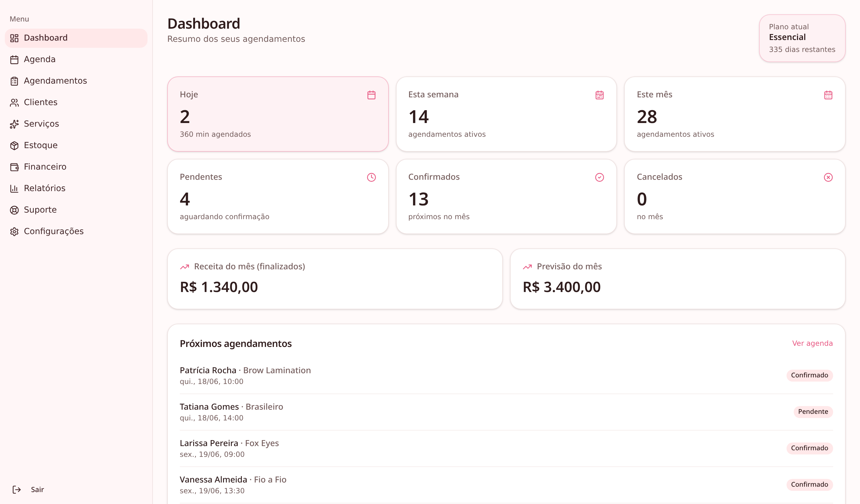Open the Agendamentos menu item

(x=76, y=81)
